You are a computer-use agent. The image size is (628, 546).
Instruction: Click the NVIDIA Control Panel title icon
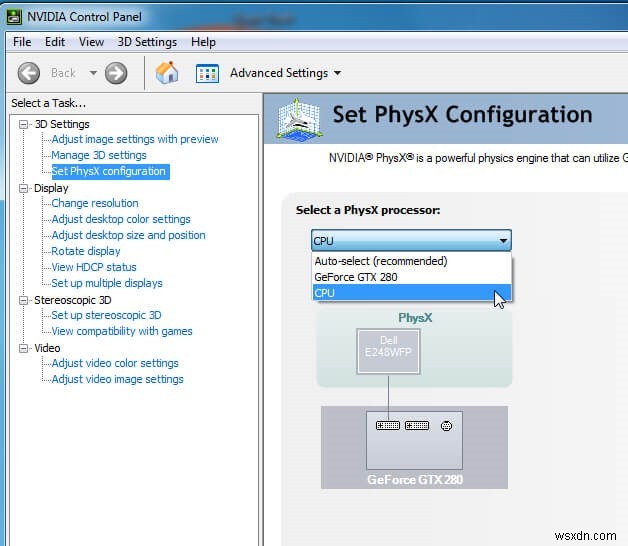coord(14,17)
